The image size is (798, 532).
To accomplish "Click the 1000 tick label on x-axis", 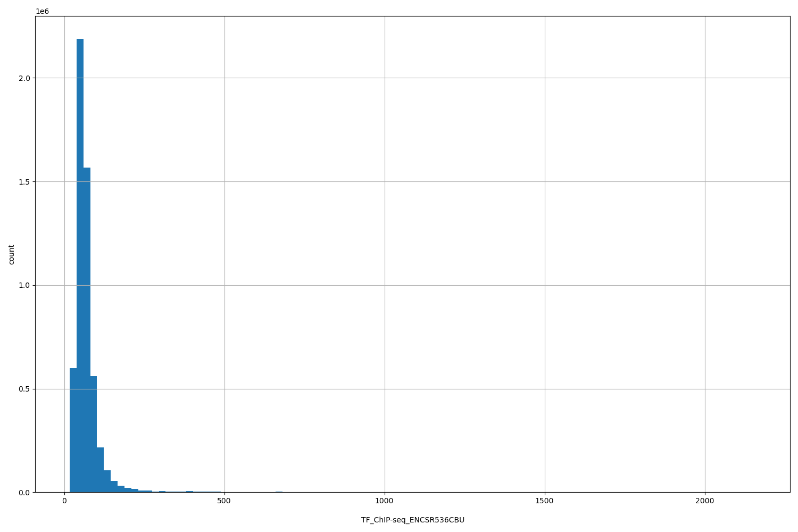I will [x=384, y=501].
